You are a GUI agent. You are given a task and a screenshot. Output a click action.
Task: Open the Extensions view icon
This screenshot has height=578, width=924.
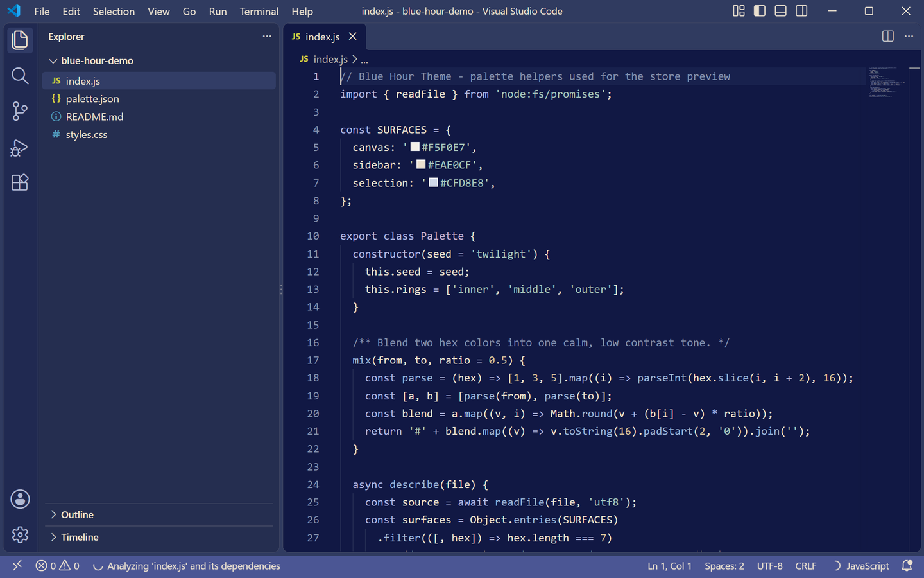point(20,182)
